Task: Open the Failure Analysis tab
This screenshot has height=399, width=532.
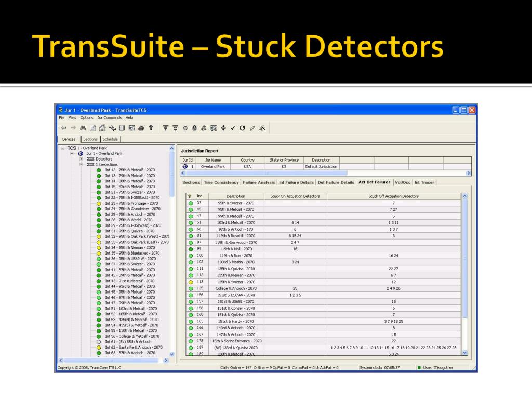Action: (259, 182)
